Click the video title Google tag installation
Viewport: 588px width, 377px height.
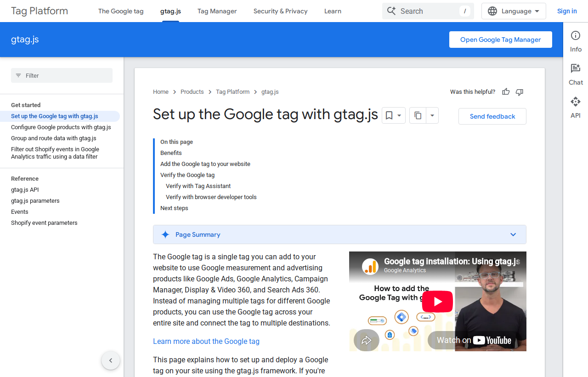click(452, 262)
